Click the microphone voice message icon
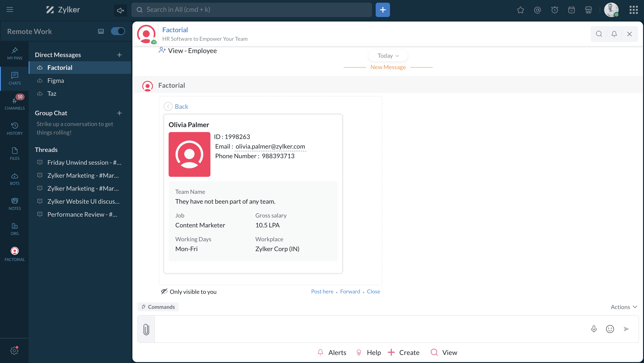 (594, 329)
